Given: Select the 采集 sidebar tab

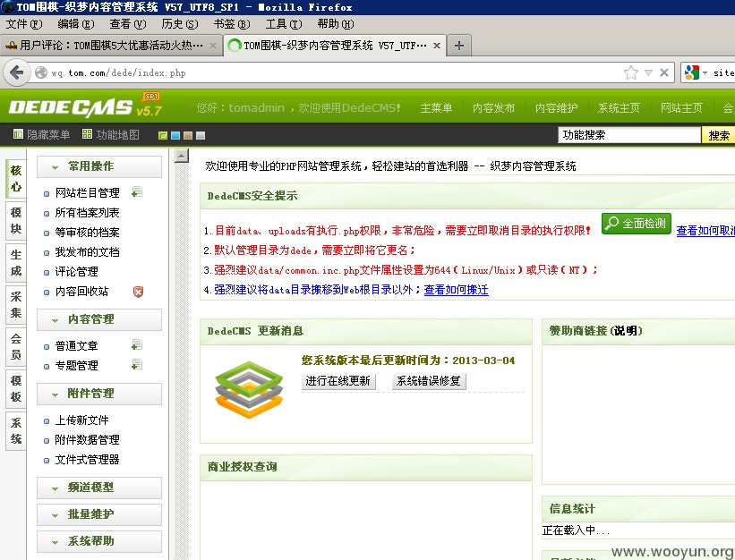Looking at the screenshot, I should [x=16, y=304].
